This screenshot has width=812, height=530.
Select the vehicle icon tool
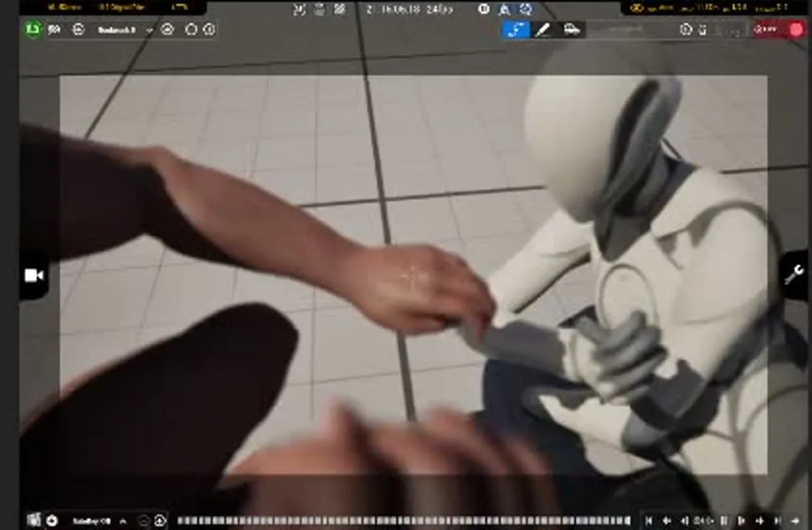pyautogui.click(x=571, y=29)
